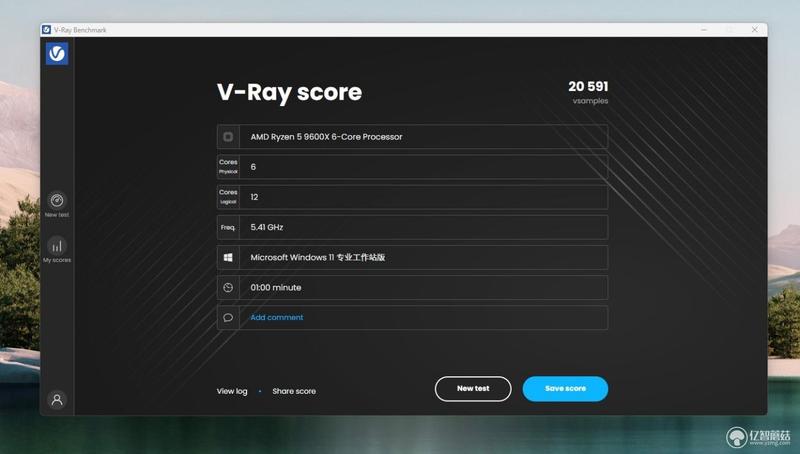Viewport: 800px width, 454px height.
Task: Start a New test with the outlined button
Action: [473, 389]
